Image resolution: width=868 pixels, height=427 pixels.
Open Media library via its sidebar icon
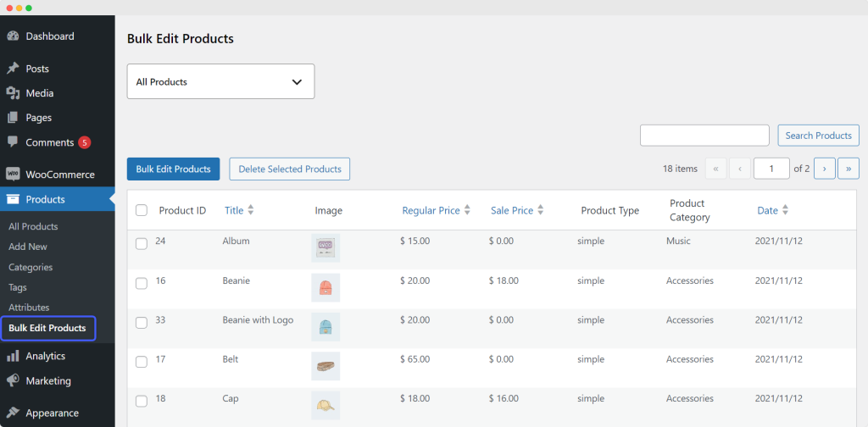(x=13, y=93)
